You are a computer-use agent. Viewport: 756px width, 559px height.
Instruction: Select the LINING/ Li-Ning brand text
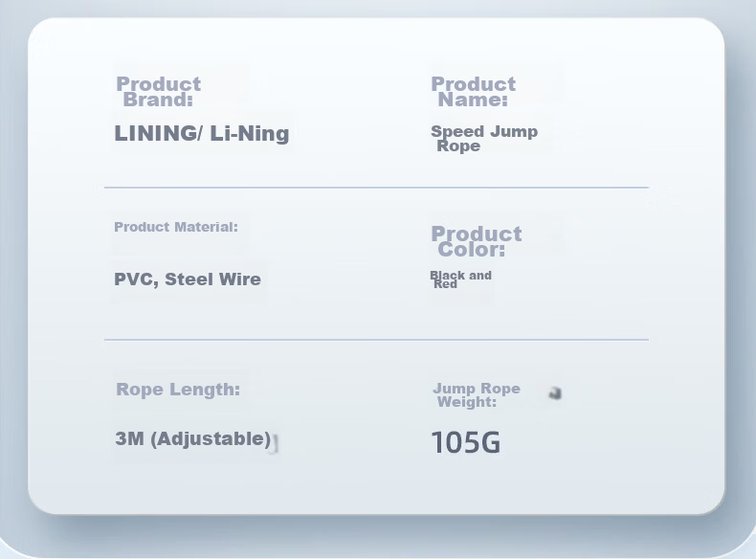(202, 134)
